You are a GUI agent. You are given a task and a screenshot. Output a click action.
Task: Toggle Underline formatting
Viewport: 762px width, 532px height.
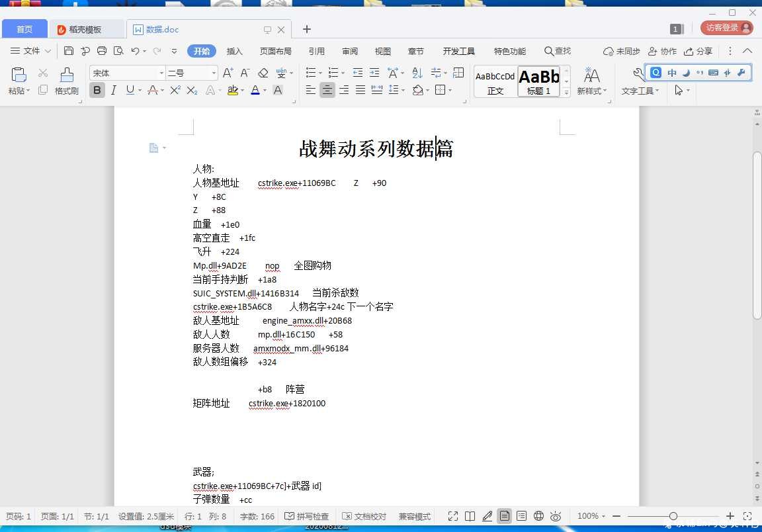click(130, 90)
